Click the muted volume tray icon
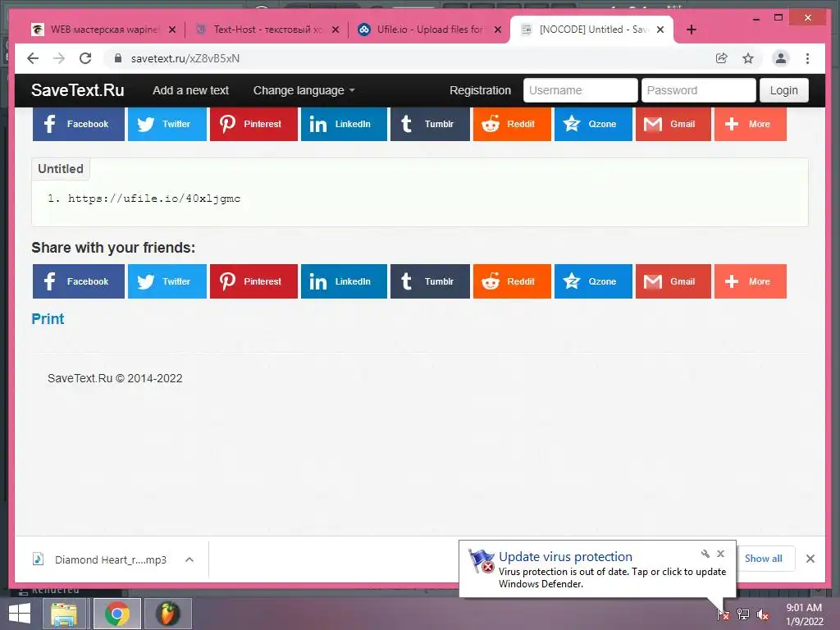Viewport: 840px width, 630px height. pyautogui.click(x=762, y=614)
